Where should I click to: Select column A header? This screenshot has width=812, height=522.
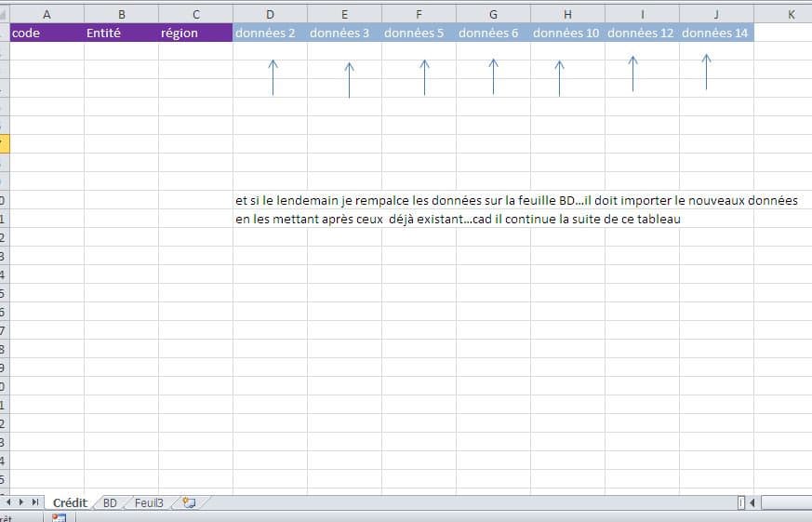pyautogui.click(x=47, y=15)
